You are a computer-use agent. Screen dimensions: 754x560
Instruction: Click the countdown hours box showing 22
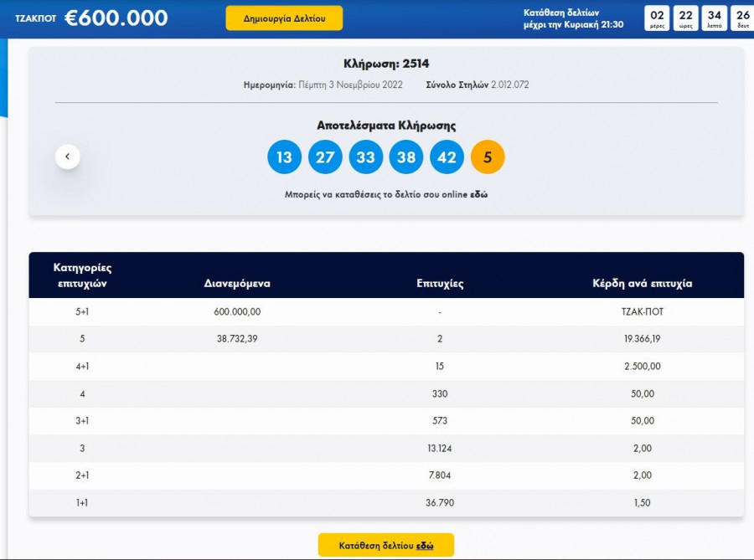686,18
